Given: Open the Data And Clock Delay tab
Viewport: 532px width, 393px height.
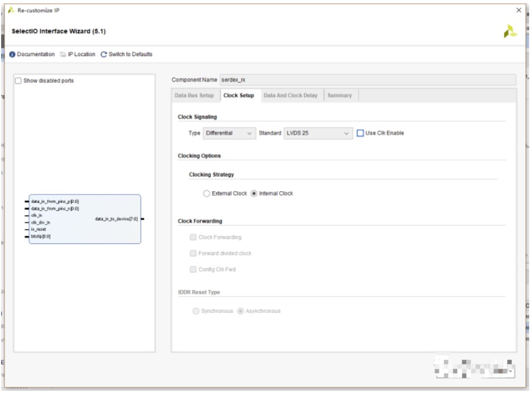Looking at the screenshot, I should (290, 95).
